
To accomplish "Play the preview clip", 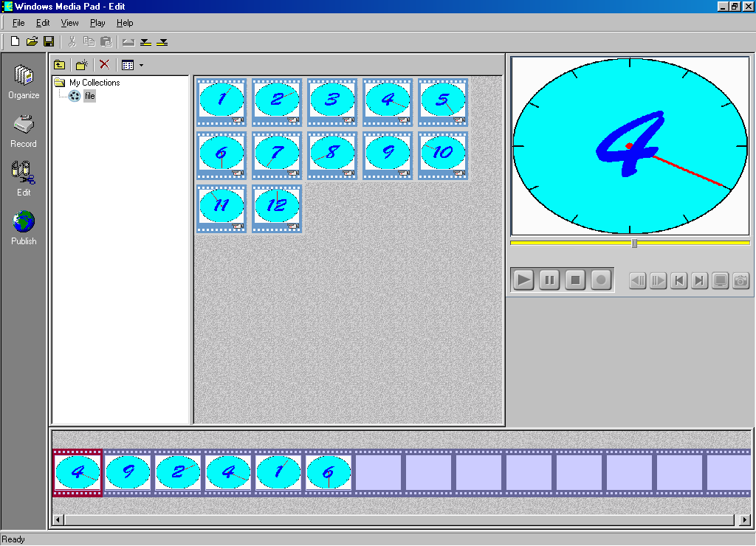I will coord(523,280).
